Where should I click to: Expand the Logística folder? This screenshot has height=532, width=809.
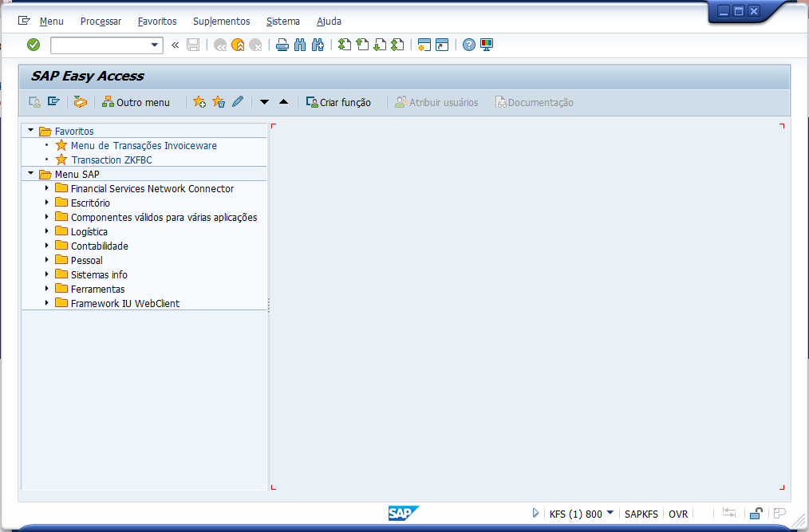46,231
